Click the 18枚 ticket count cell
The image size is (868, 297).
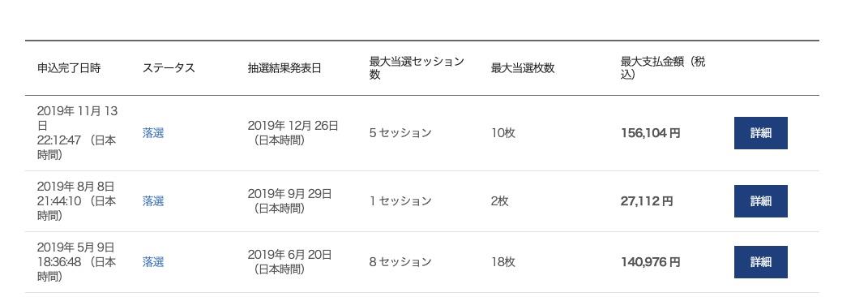(x=502, y=262)
